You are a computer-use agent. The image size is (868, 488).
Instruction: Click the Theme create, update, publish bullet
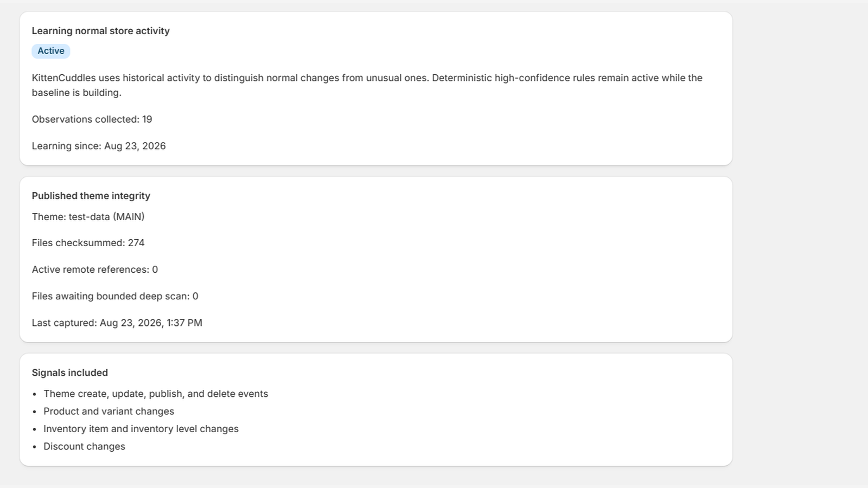[156, 394]
